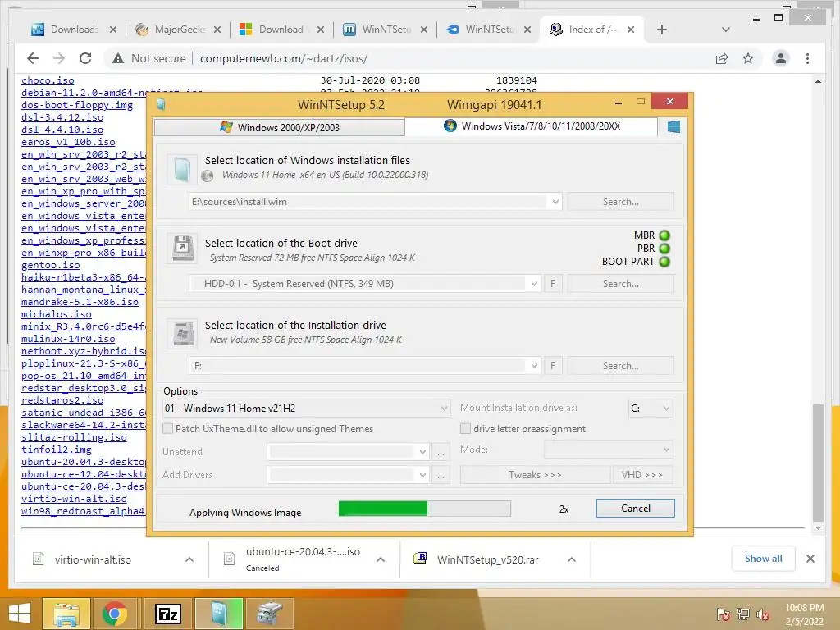This screenshot has height=630, width=840.
Task: Open the Windows Start button
Action: point(20,614)
